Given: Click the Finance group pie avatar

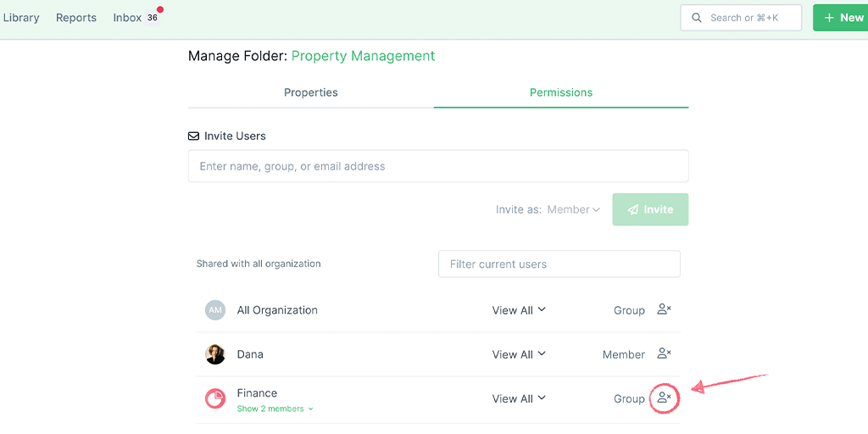Looking at the screenshot, I should point(215,398).
